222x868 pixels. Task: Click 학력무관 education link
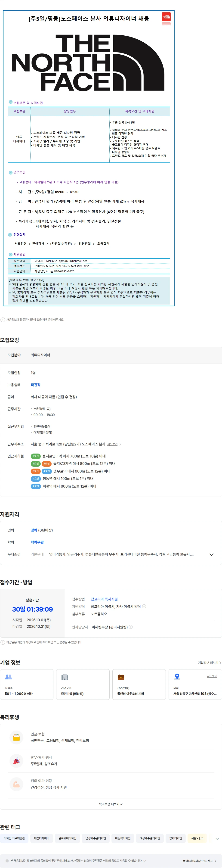click(37, 542)
